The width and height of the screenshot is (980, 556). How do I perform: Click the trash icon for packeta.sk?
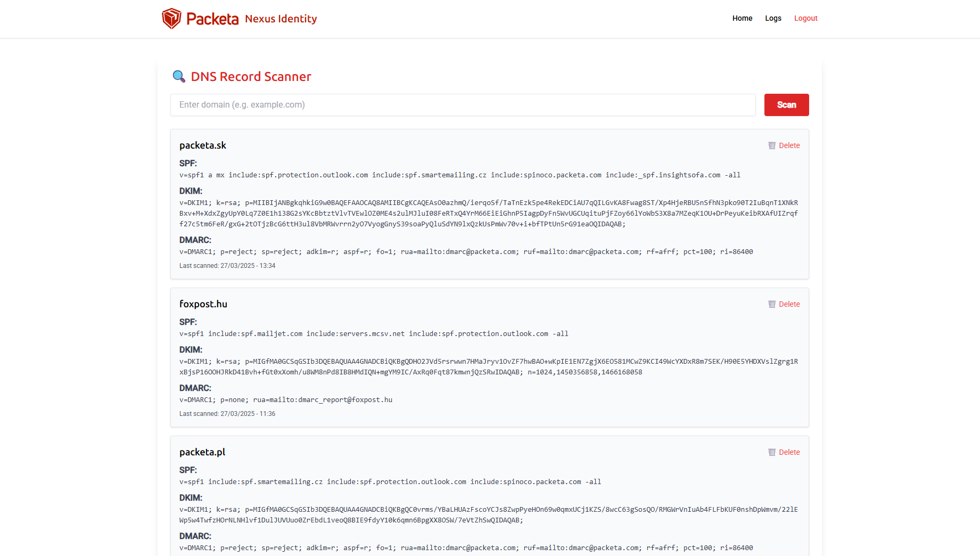pyautogui.click(x=771, y=146)
